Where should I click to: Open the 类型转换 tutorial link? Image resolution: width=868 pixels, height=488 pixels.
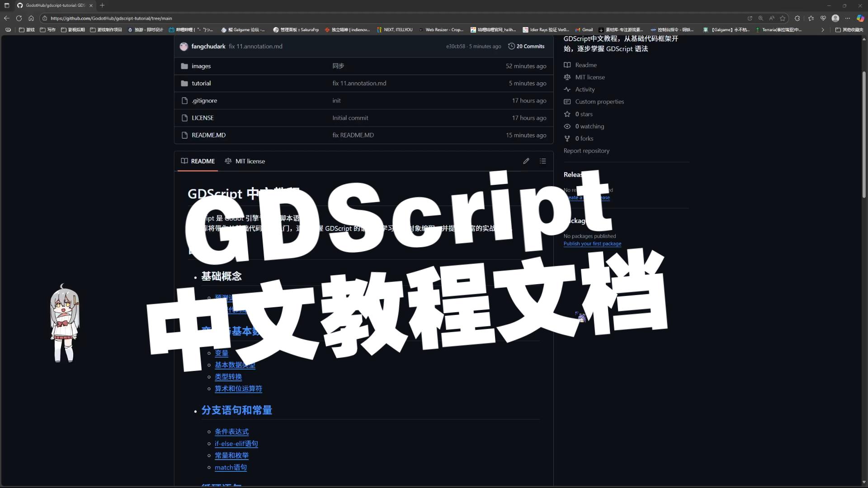[228, 376]
